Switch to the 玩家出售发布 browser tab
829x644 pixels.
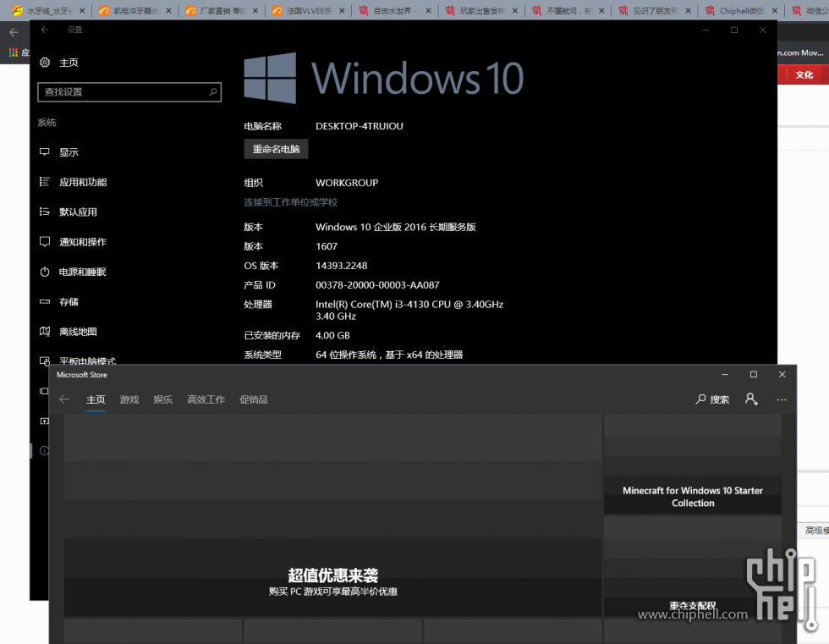click(x=481, y=10)
